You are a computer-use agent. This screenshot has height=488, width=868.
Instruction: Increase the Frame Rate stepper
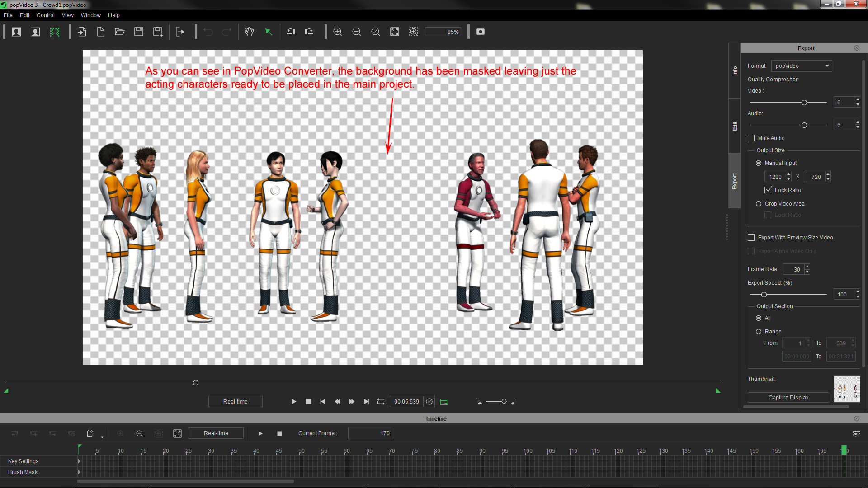807,267
